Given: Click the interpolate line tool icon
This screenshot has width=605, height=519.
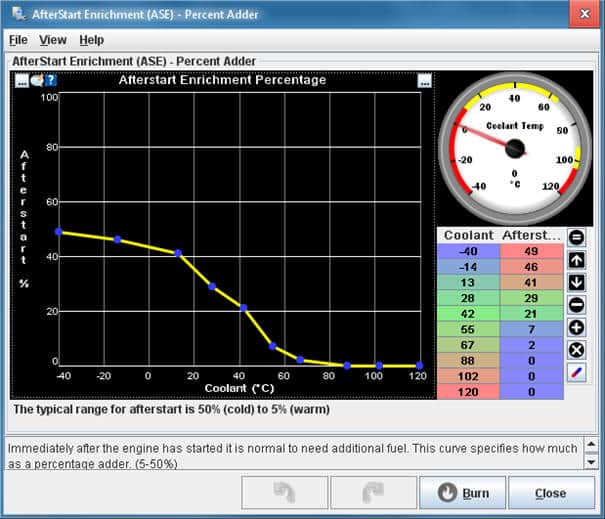Looking at the screenshot, I should pyautogui.click(x=576, y=372).
